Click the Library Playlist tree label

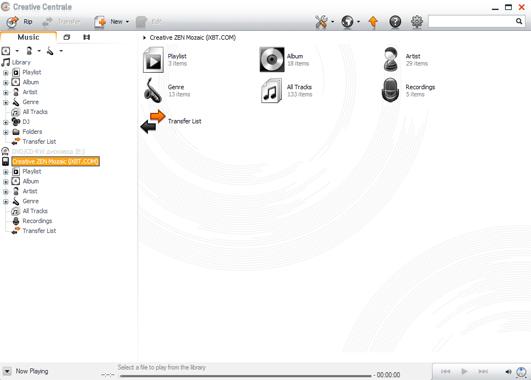(x=32, y=72)
